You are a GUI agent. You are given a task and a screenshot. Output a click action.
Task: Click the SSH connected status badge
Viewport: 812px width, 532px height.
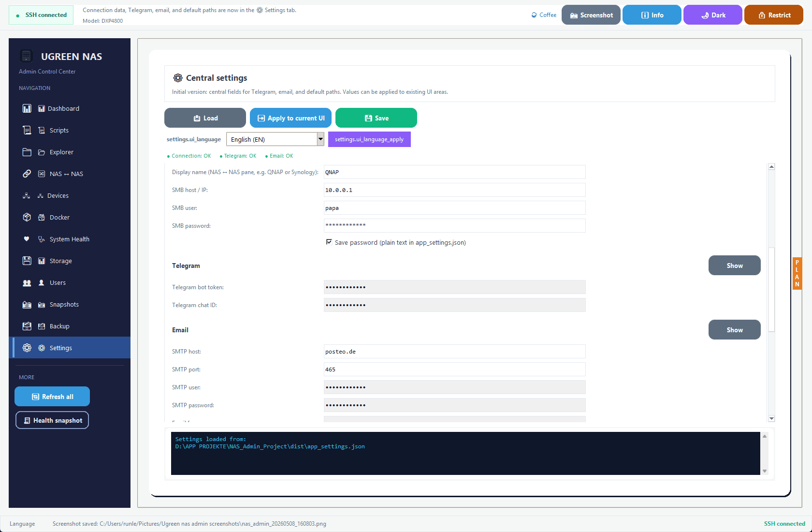tap(41, 15)
